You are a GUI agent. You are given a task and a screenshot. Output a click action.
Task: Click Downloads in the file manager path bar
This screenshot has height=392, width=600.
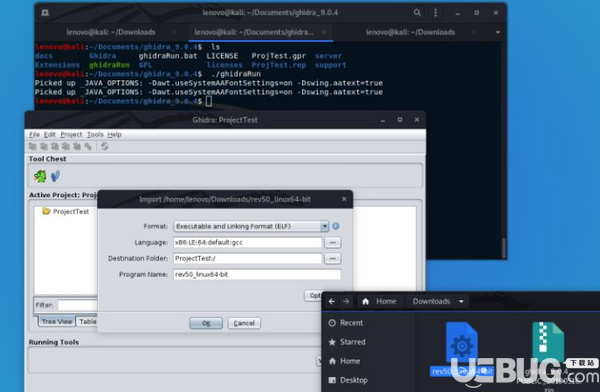click(x=431, y=302)
